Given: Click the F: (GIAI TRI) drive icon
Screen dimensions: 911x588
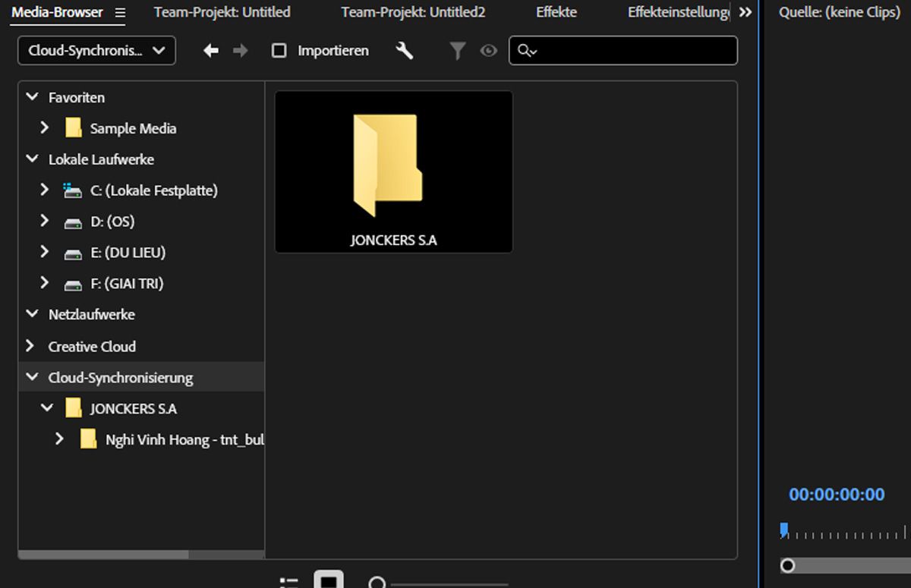Looking at the screenshot, I should click(x=73, y=285).
